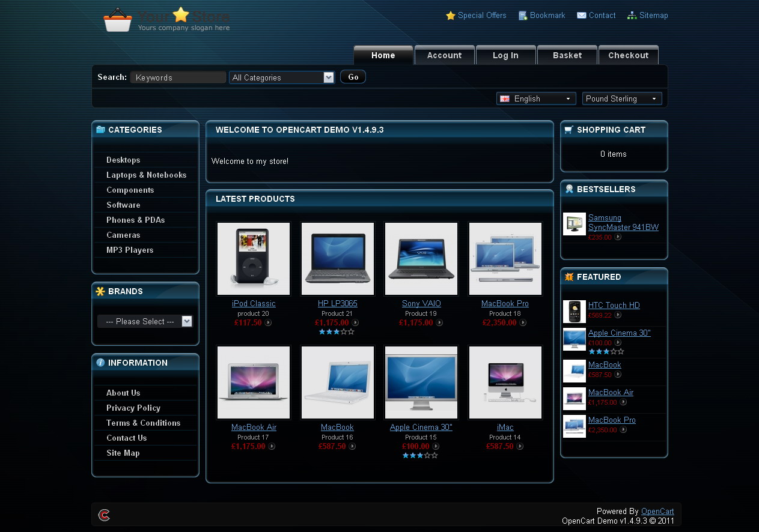Open the All Categories search dropdown
759x532 pixels.
282,77
